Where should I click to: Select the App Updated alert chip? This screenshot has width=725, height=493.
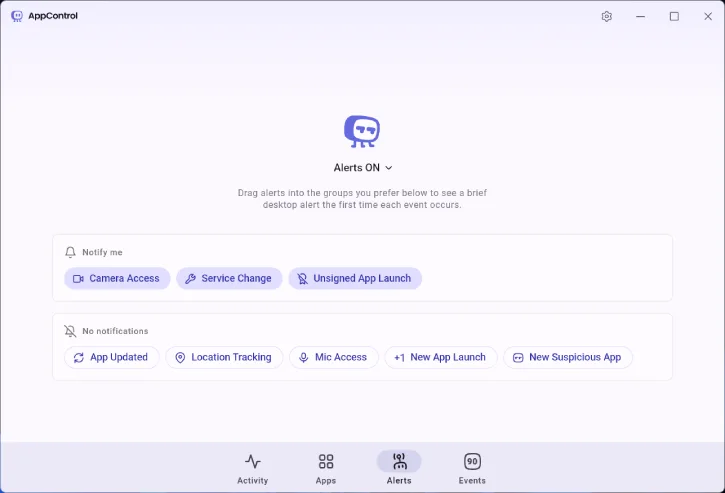point(111,357)
